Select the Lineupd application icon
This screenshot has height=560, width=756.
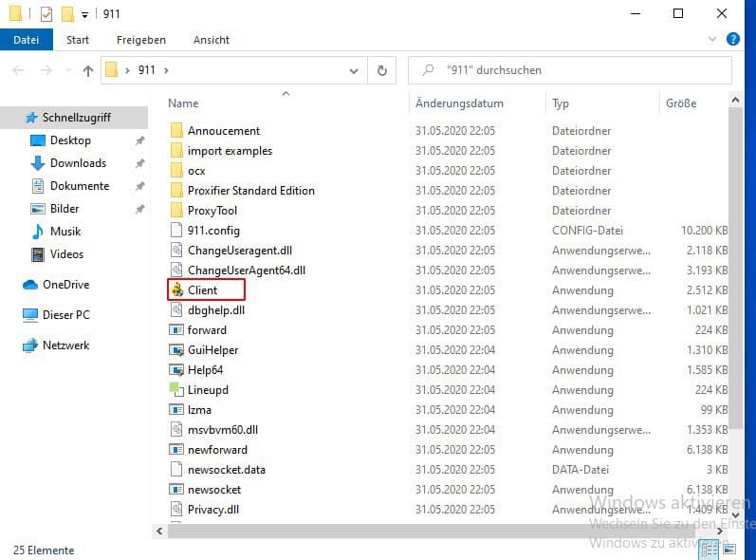176,390
